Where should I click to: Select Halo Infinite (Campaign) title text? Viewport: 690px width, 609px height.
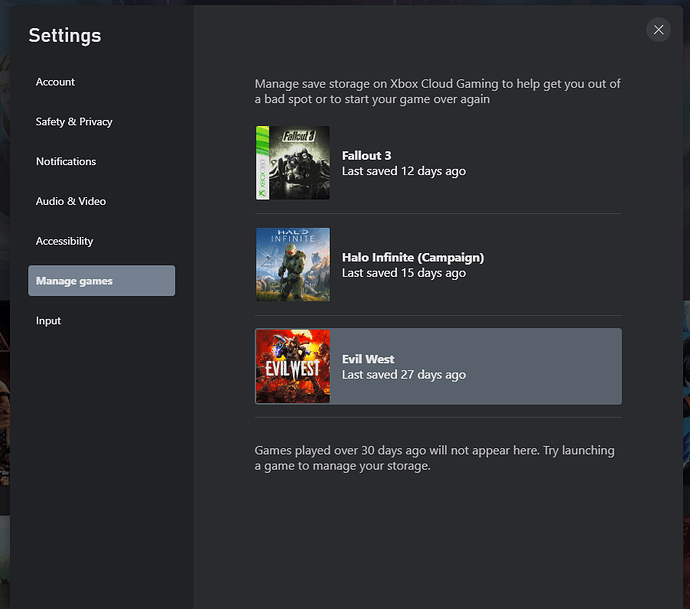point(413,257)
